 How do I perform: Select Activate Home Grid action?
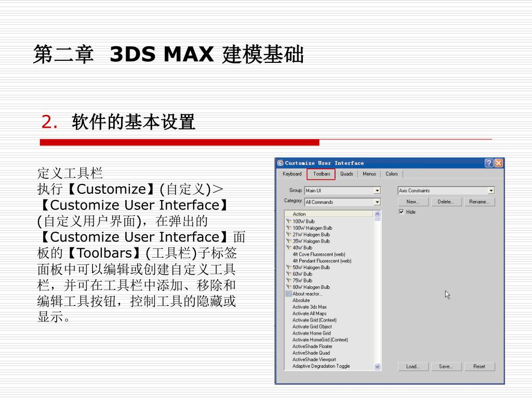(x=312, y=333)
